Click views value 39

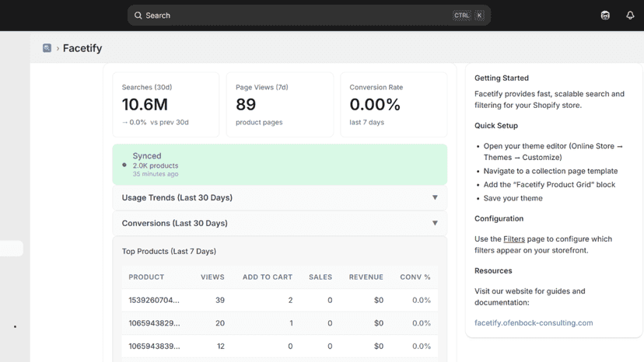point(220,300)
